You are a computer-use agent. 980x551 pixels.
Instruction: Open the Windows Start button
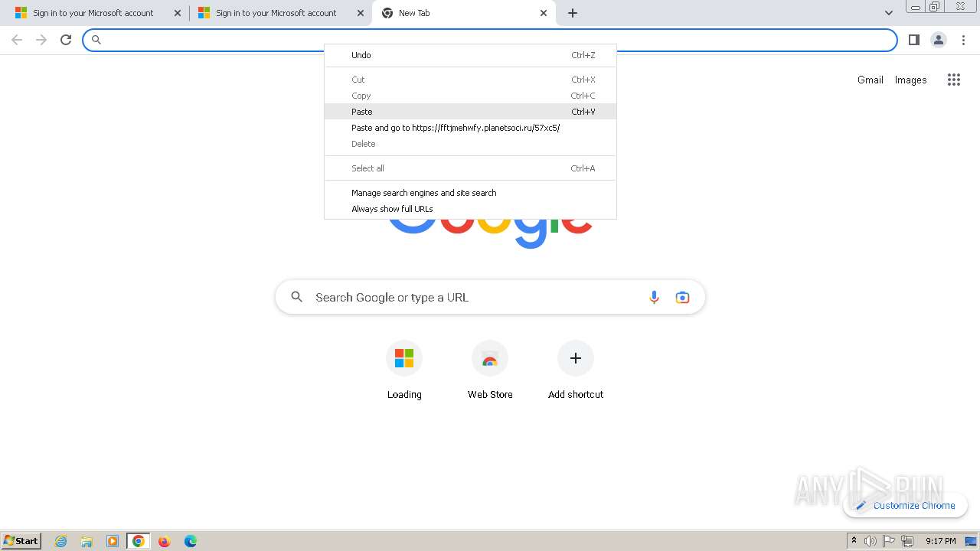21,540
